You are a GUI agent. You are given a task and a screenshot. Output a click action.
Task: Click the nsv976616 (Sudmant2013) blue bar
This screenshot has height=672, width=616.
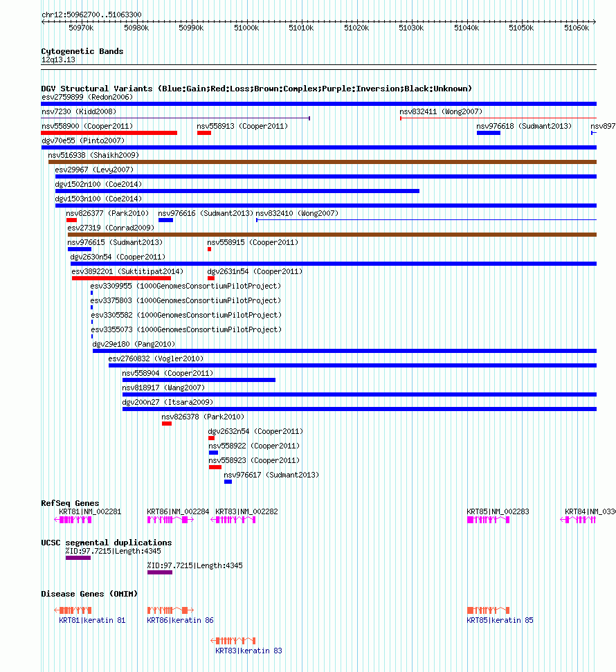[165, 220]
